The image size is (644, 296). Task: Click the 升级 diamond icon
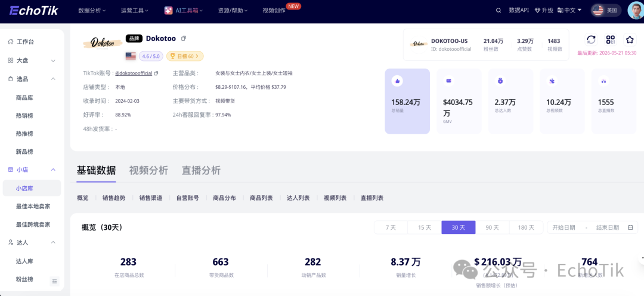pos(537,11)
